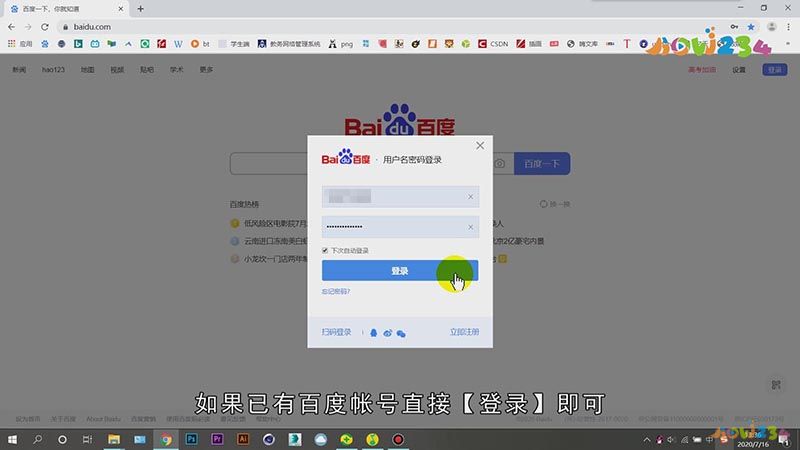Open Task View on the taskbar
The width and height of the screenshot is (800, 450).
(x=87, y=439)
